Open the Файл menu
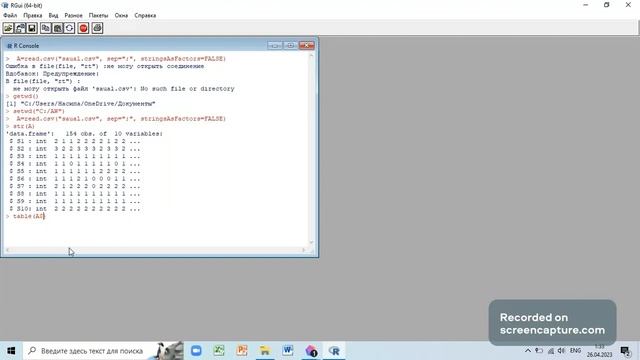 tap(10, 16)
